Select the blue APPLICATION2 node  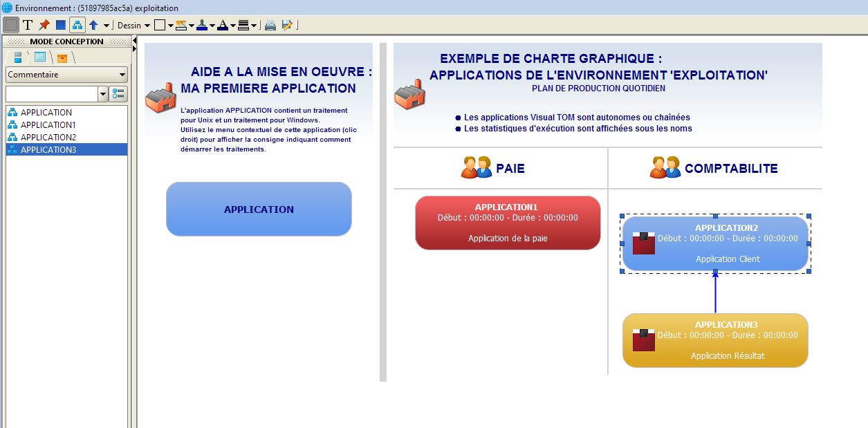click(715, 243)
